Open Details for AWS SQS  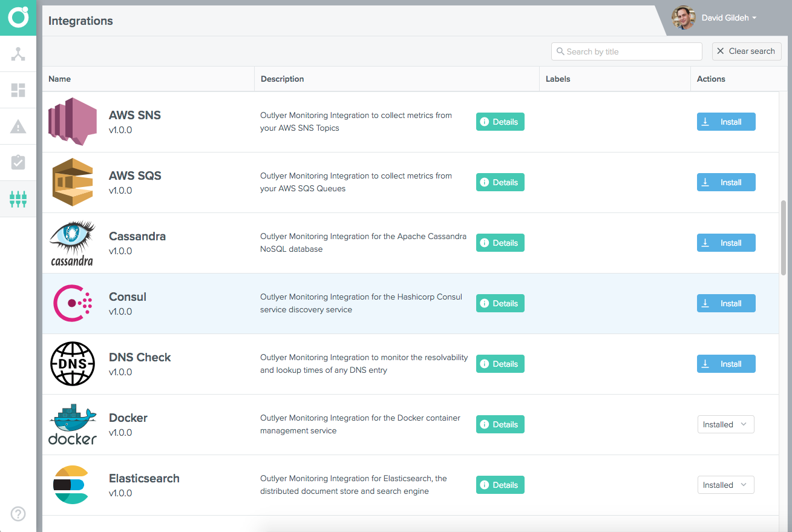500,182
